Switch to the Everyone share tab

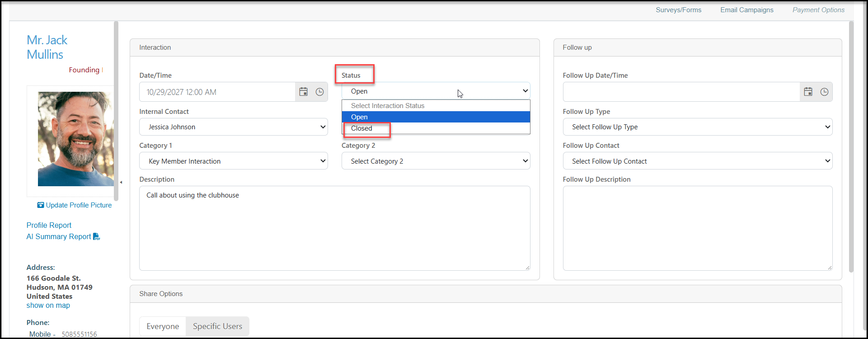coord(163,326)
